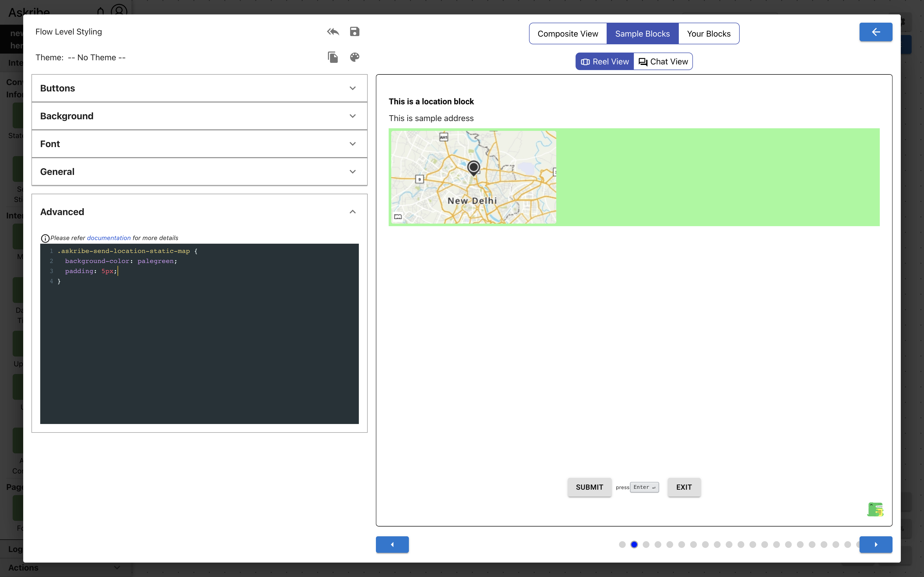Click the copy theme icon
The width and height of the screenshot is (924, 577).
(333, 57)
